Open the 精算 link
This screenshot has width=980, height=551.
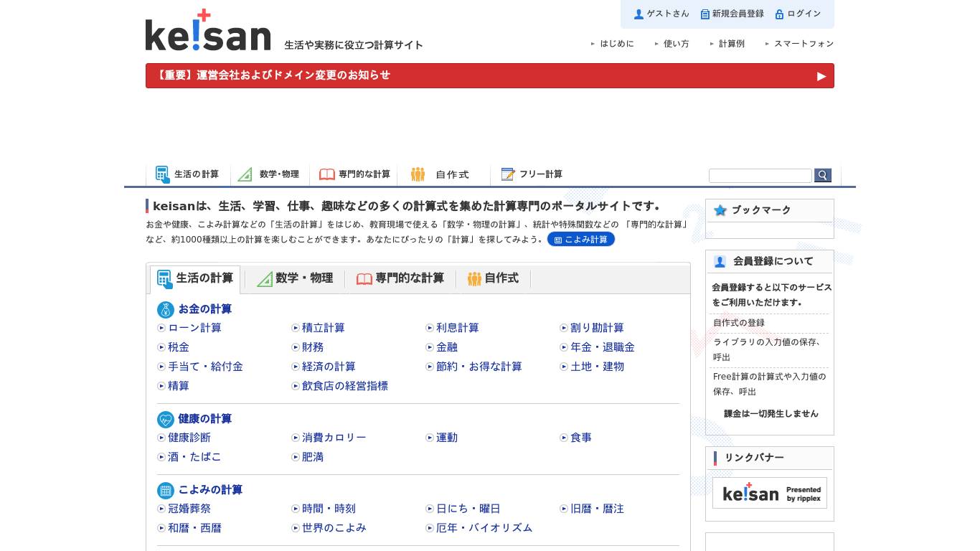coord(179,386)
